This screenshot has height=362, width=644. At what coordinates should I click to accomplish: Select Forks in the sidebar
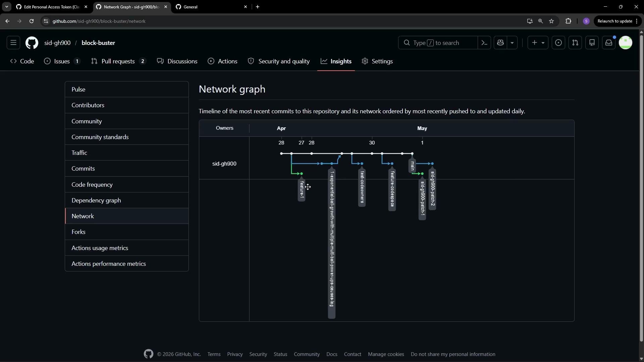(127, 232)
